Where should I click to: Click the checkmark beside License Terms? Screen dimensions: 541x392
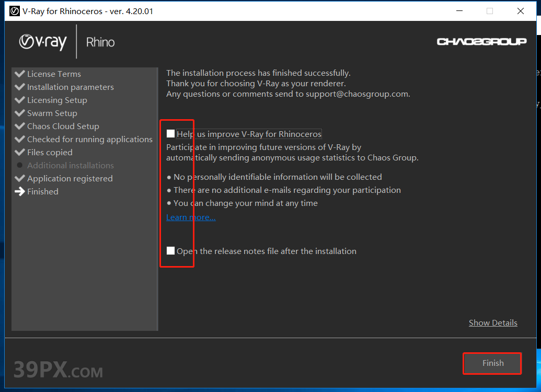click(20, 74)
